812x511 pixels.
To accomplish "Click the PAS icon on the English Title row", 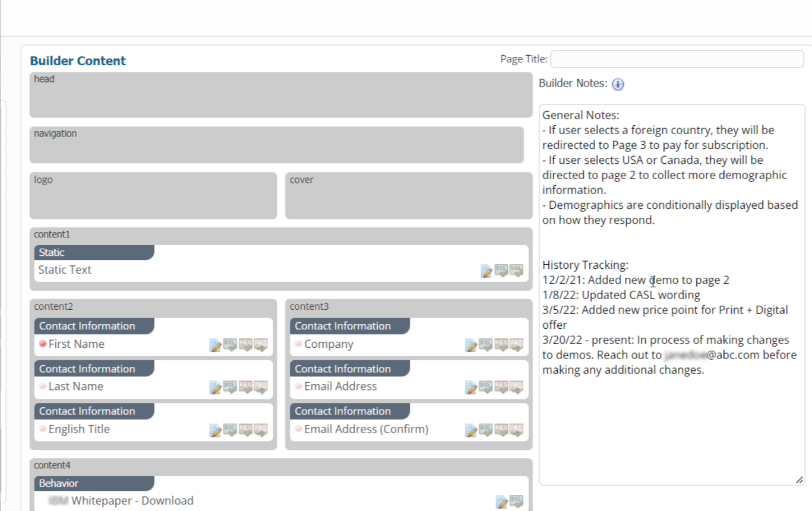I will point(261,430).
